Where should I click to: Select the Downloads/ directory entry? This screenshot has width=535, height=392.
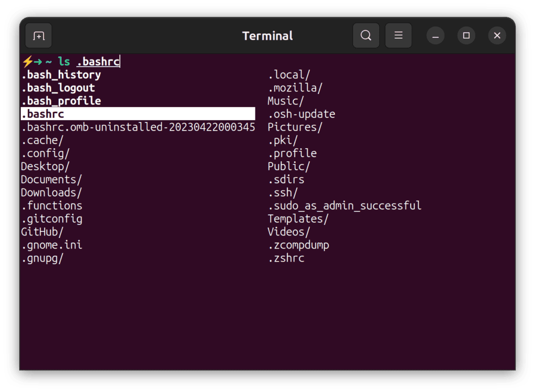coord(51,192)
